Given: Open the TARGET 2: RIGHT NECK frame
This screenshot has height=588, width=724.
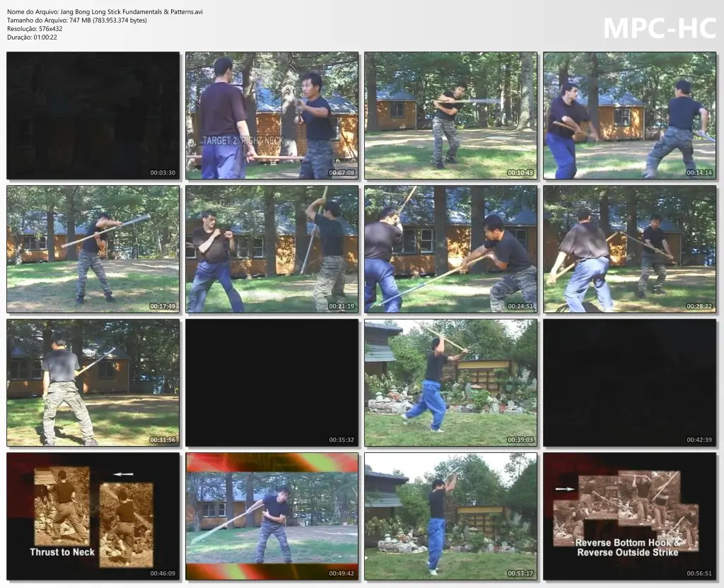Looking at the screenshot, I should coord(272,114).
